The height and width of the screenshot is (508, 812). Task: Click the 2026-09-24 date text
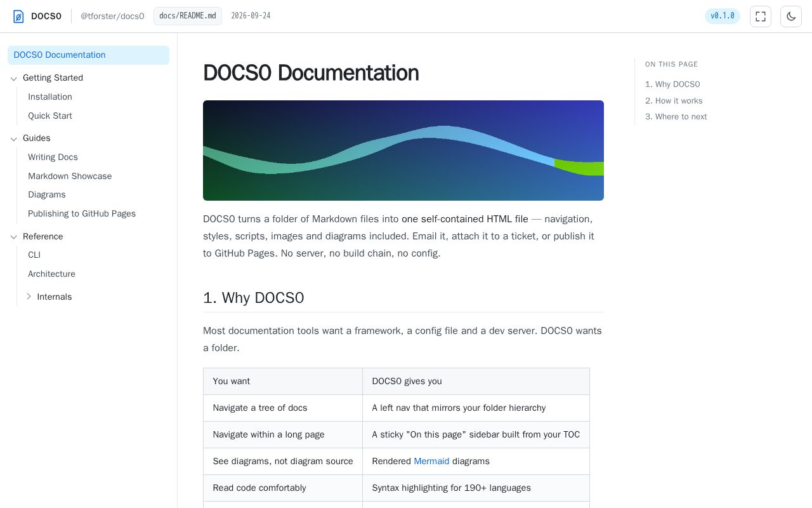(x=251, y=16)
